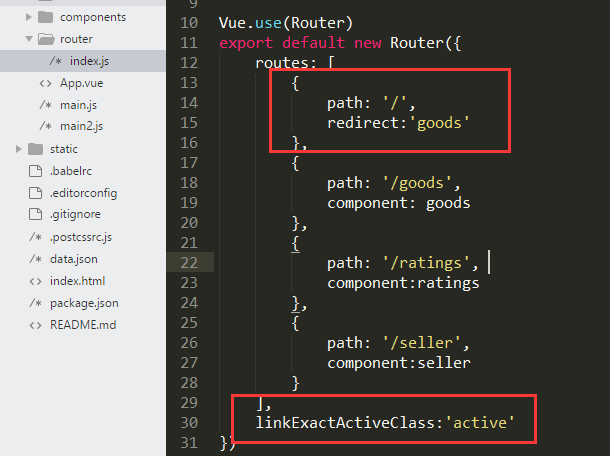Open index.js in the router folder
Viewport: 610px width, 456px height.
coord(89,61)
